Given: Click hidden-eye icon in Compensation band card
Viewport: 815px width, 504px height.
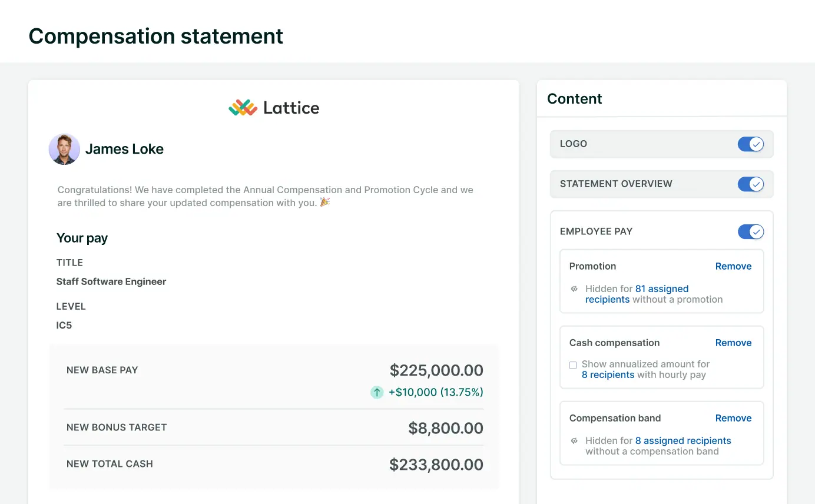Looking at the screenshot, I should (575, 441).
